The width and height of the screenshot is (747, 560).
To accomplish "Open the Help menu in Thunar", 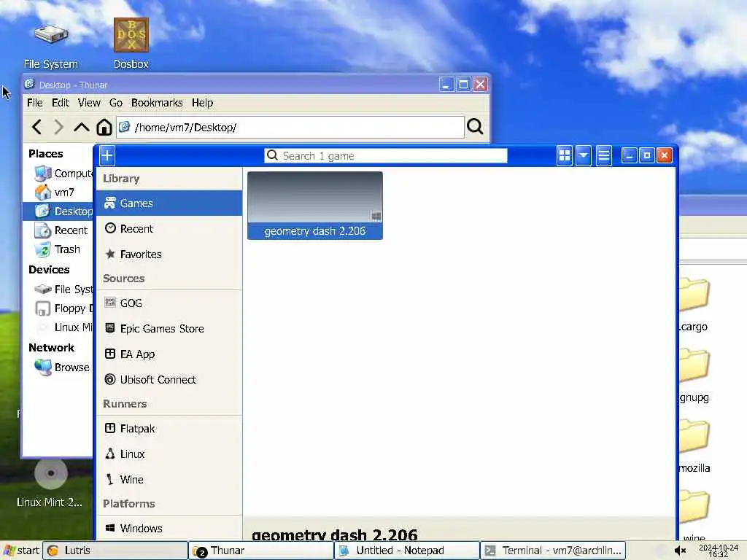I will [203, 103].
